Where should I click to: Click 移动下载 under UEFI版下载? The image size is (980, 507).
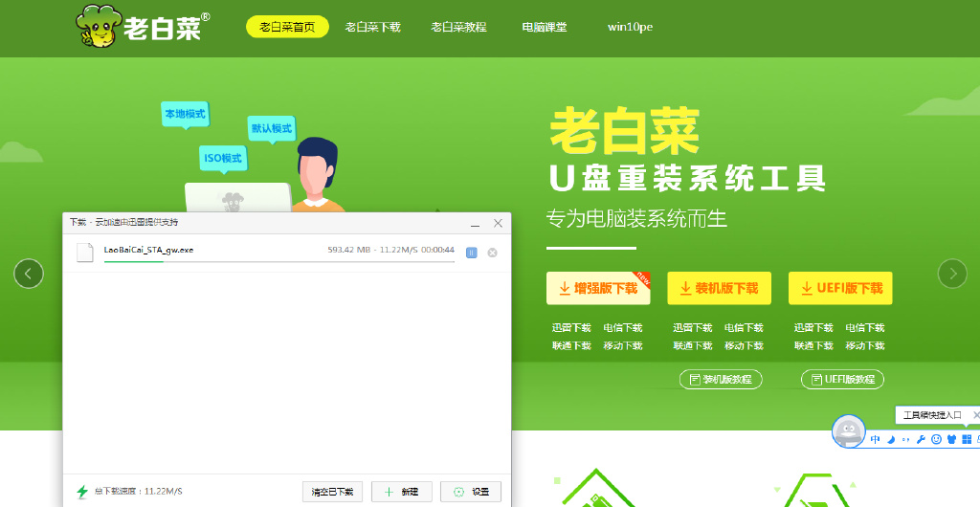click(x=865, y=346)
